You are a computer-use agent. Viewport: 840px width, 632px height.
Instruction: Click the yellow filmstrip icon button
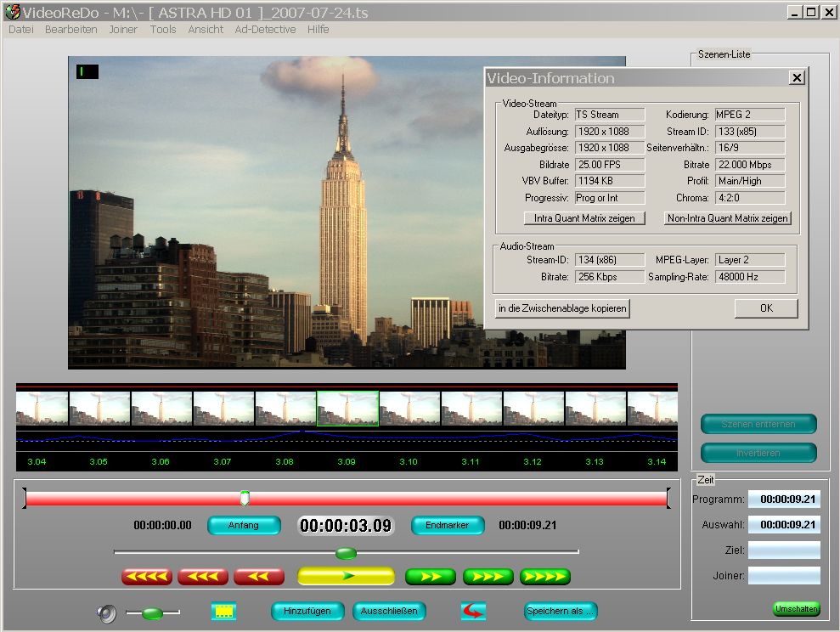[x=223, y=612]
